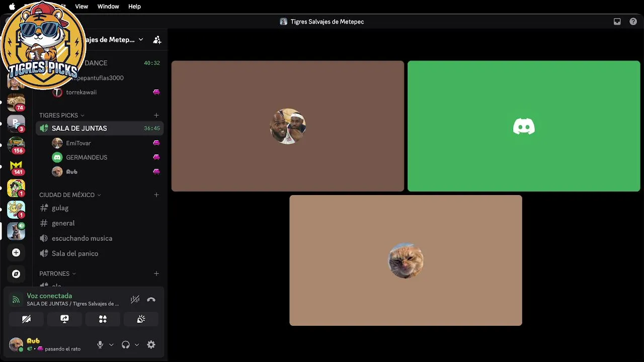Image resolution: width=644 pixels, height=362 pixels.
Task: Click the pink couch icon beside GERMANDEUS
Action: 156,157
